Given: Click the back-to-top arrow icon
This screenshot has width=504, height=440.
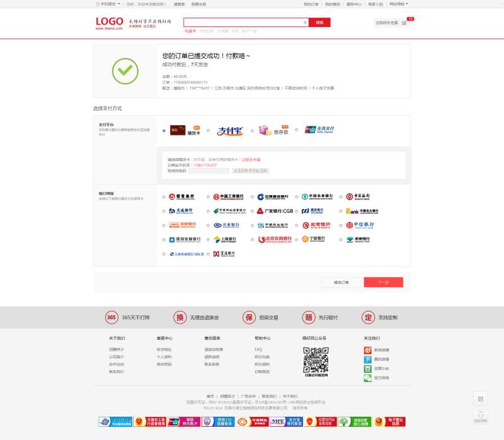Looking at the screenshot, I should pos(480,415).
